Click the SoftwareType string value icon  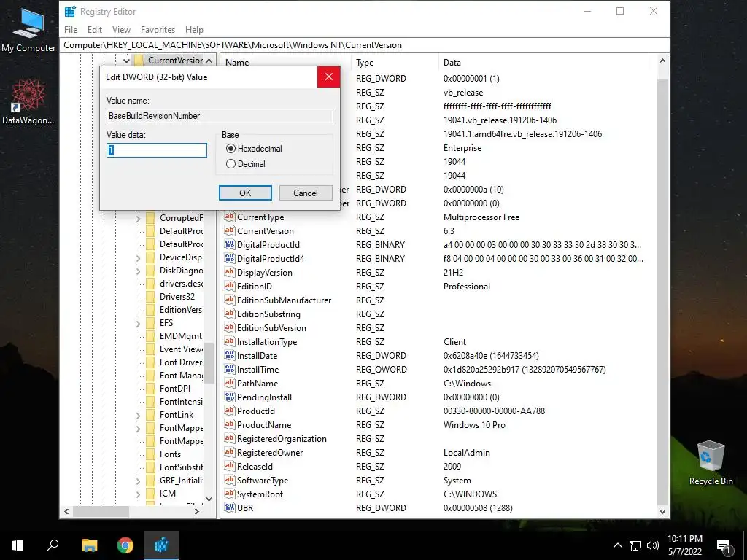tap(230, 480)
